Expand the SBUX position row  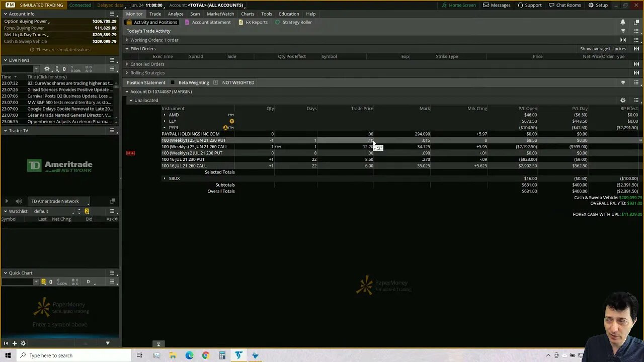164,178
